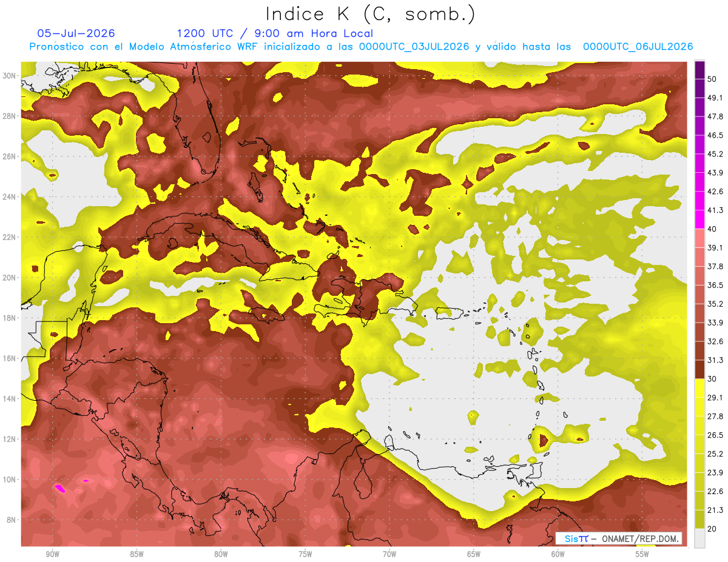Click color scale value "37.8"
Viewport: 728px width, 562px height.
coord(715,267)
